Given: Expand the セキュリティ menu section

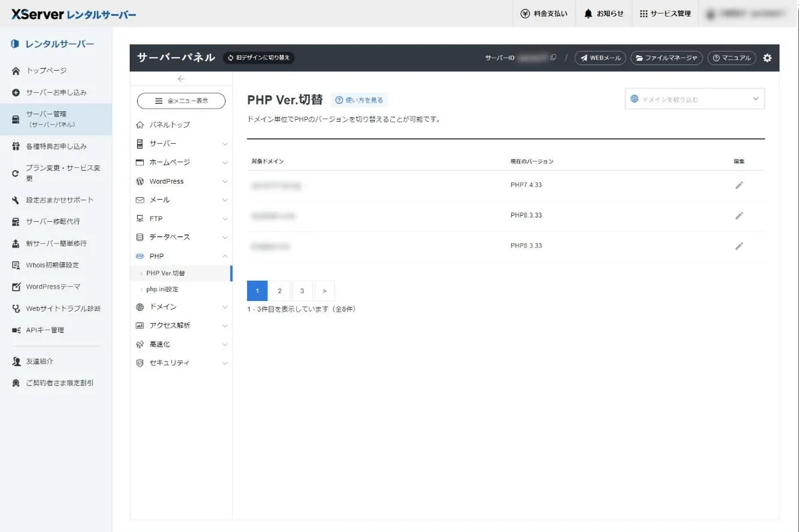Looking at the screenshot, I should (181, 363).
